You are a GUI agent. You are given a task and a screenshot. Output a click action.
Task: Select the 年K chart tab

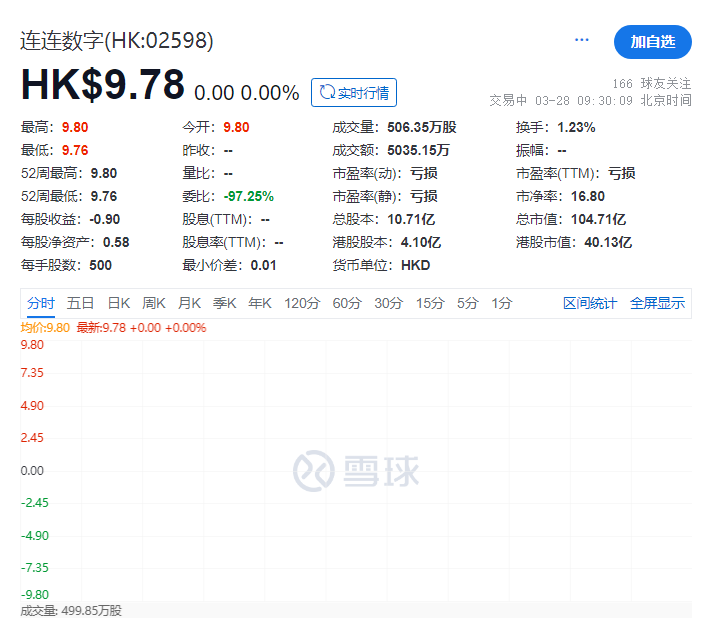(x=260, y=303)
